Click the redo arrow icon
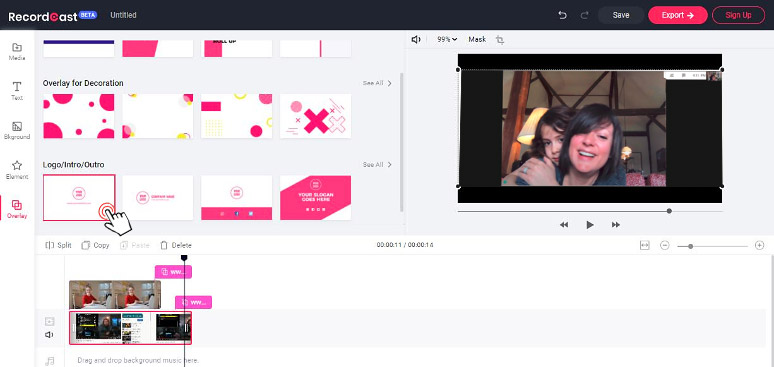Viewport: 774px width, 367px height. click(584, 15)
